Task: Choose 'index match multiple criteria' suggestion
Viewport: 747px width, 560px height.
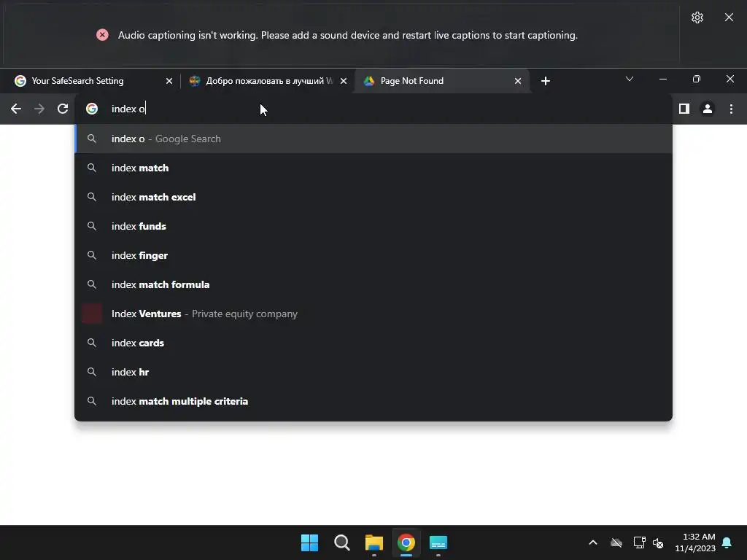Action: pos(373,401)
